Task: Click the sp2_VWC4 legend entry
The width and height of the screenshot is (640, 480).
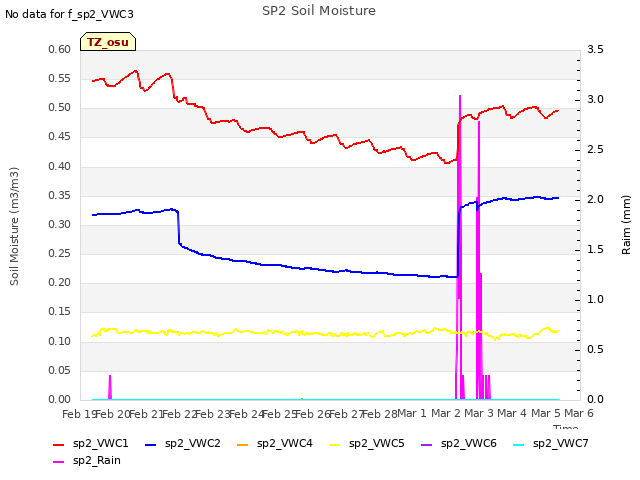Action: 274,443
